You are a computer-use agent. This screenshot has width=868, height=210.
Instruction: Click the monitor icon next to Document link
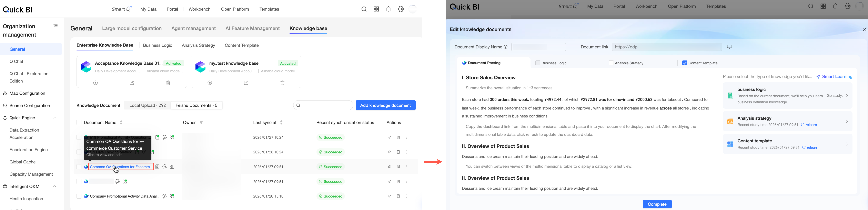[729, 47]
